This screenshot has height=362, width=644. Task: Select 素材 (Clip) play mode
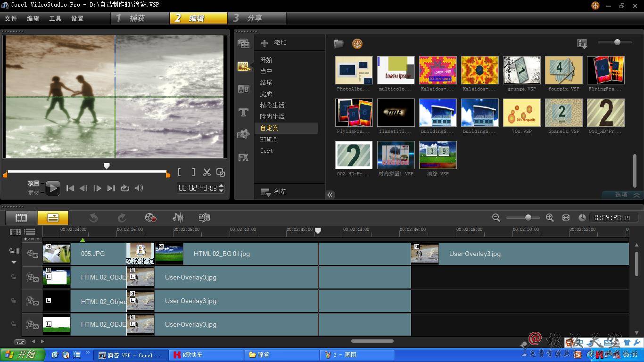(x=33, y=192)
